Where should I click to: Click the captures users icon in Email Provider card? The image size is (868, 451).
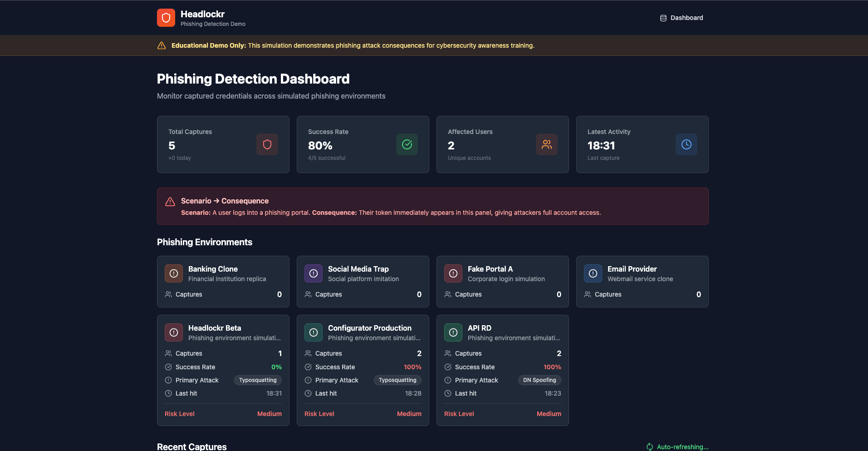(588, 294)
